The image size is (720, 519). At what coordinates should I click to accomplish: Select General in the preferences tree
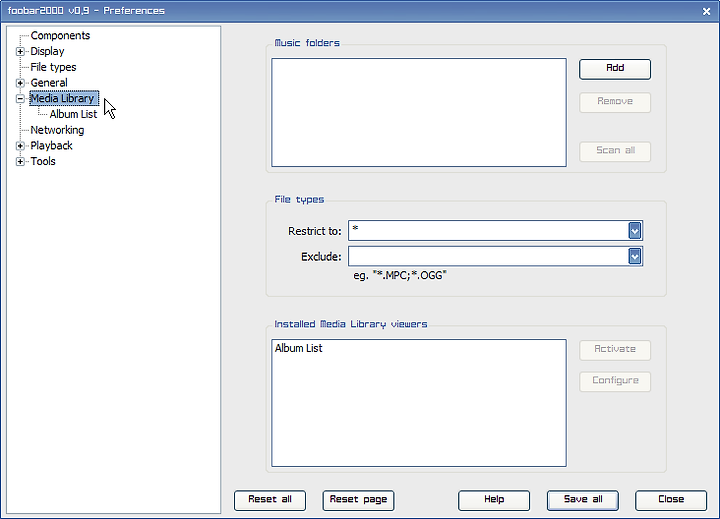pos(49,83)
